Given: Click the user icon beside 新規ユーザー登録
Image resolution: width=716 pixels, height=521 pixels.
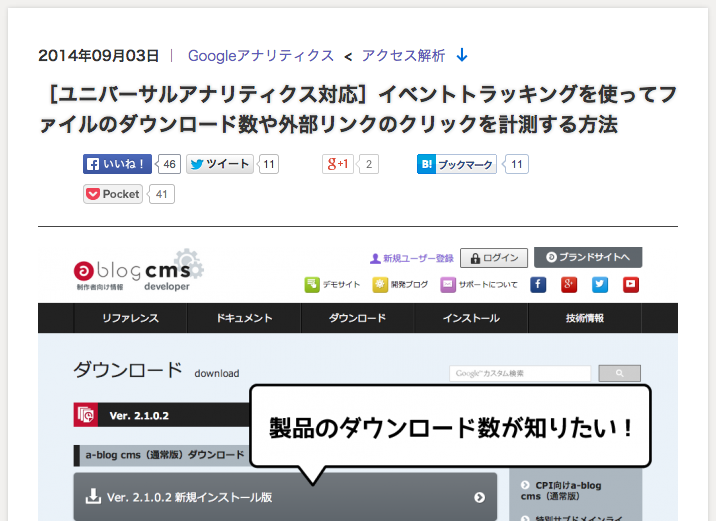Looking at the screenshot, I should point(375,258).
